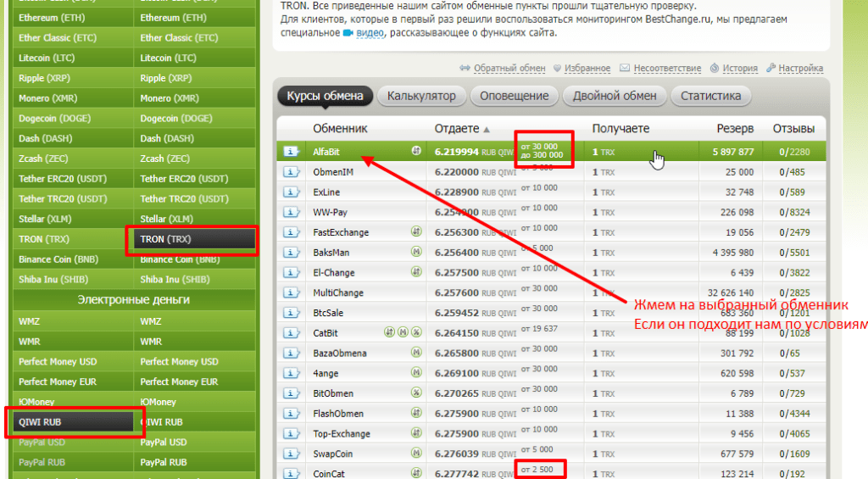
Task: Click WW-Pay reviews count 0/8324
Action: pyautogui.click(x=794, y=212)
